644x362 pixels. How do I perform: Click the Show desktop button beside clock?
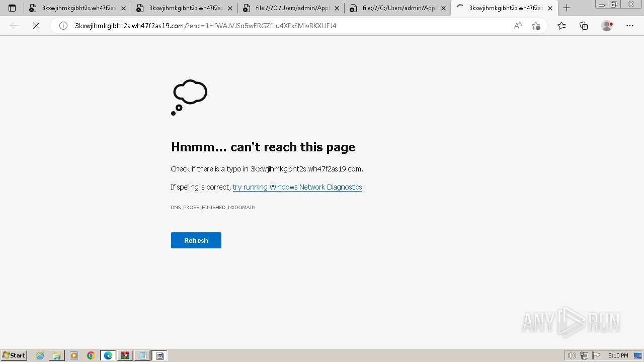(x=638, y=355)
